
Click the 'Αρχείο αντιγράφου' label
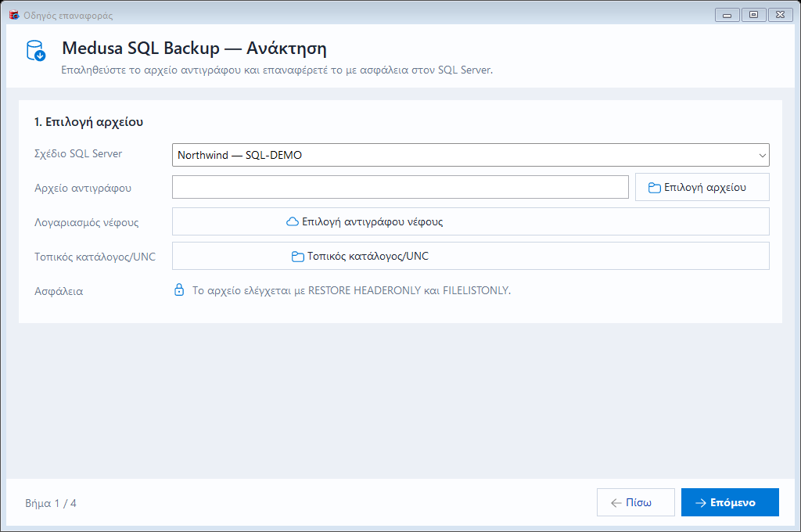tap(83, 188)
